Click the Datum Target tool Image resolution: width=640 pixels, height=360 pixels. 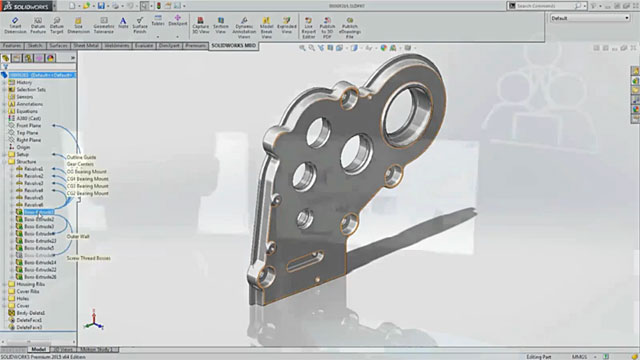57,25
